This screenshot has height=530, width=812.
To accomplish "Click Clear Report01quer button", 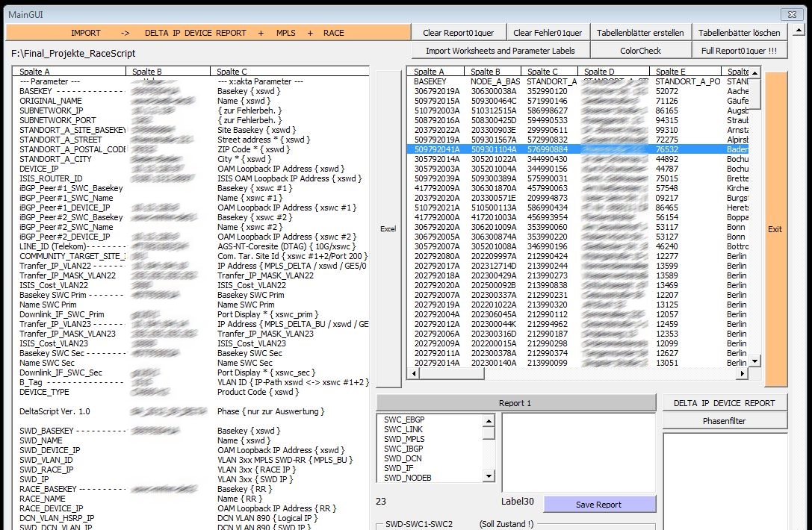I will (459, 33).
